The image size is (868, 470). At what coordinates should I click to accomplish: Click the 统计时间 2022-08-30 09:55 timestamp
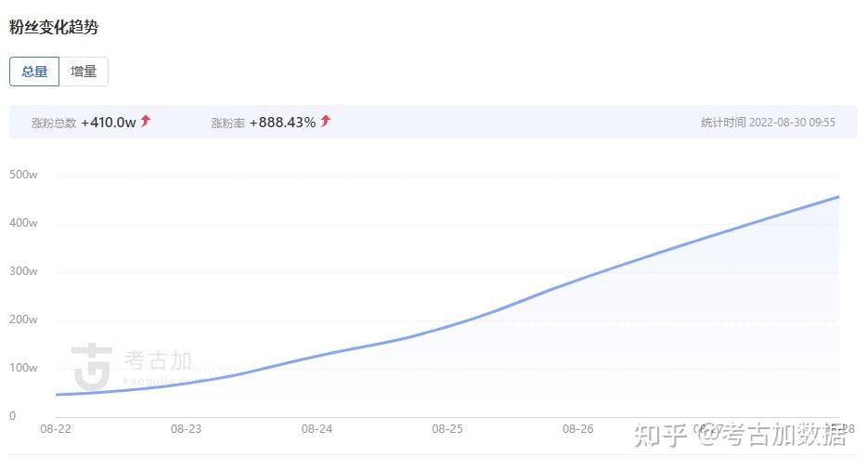click(768, 123)
